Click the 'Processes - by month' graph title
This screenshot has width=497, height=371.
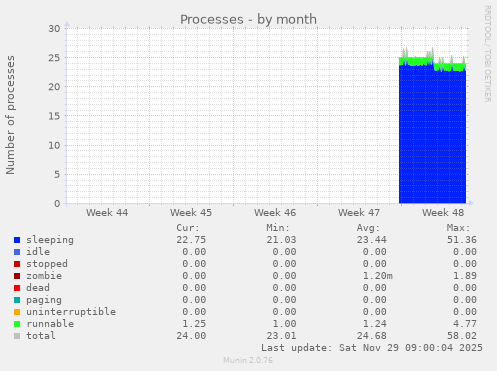coord(248,19)
